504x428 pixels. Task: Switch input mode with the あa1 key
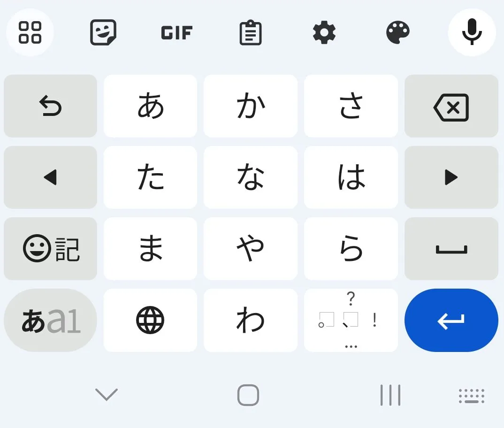[50, 320]
